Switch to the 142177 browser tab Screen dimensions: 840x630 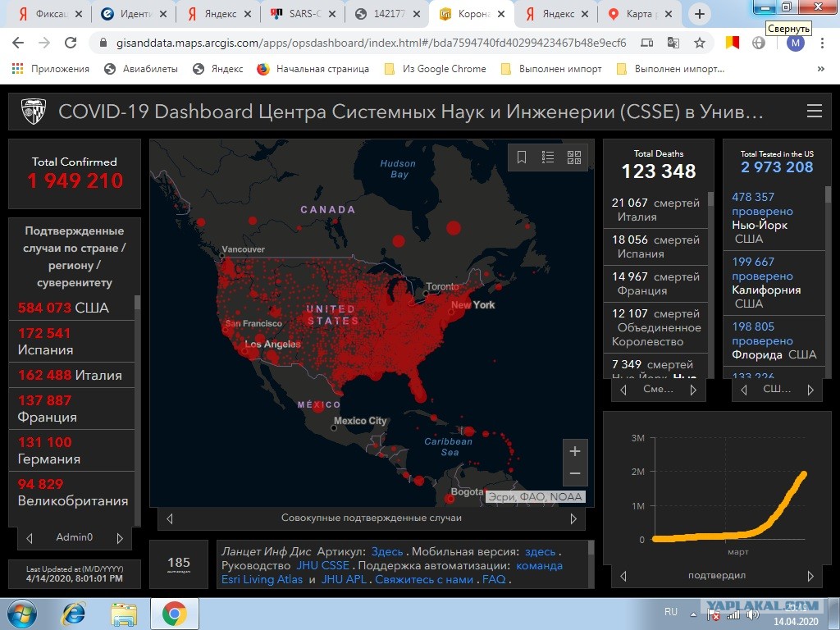(387, 14)
